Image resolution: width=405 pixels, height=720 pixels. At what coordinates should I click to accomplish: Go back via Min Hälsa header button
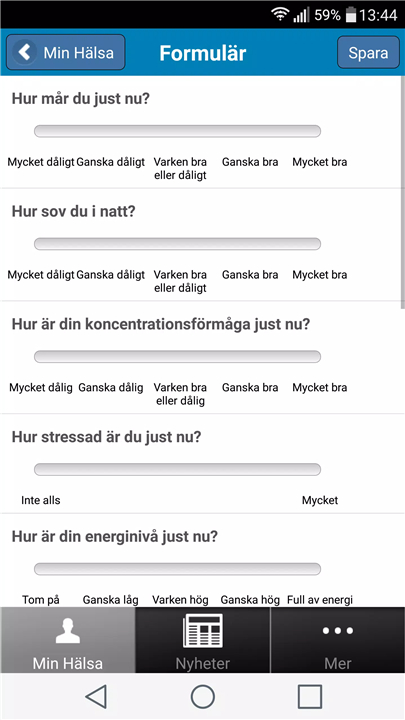click(x=65, y=52)
